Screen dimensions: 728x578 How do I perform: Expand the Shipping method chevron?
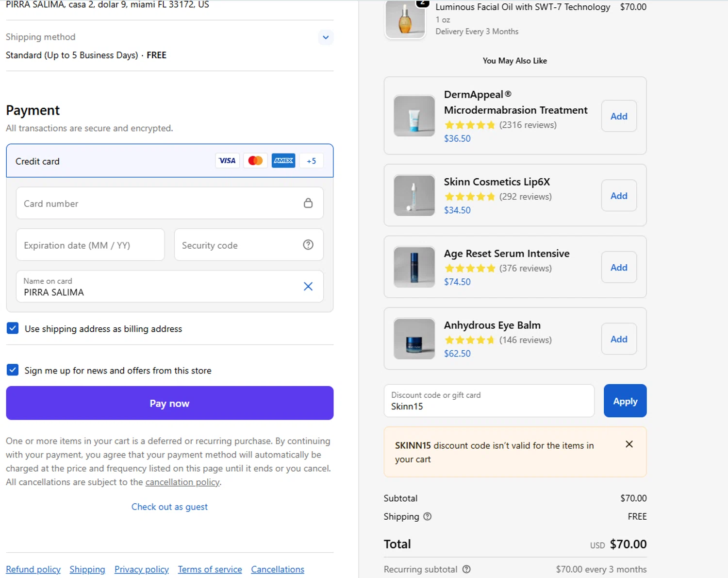326,37
